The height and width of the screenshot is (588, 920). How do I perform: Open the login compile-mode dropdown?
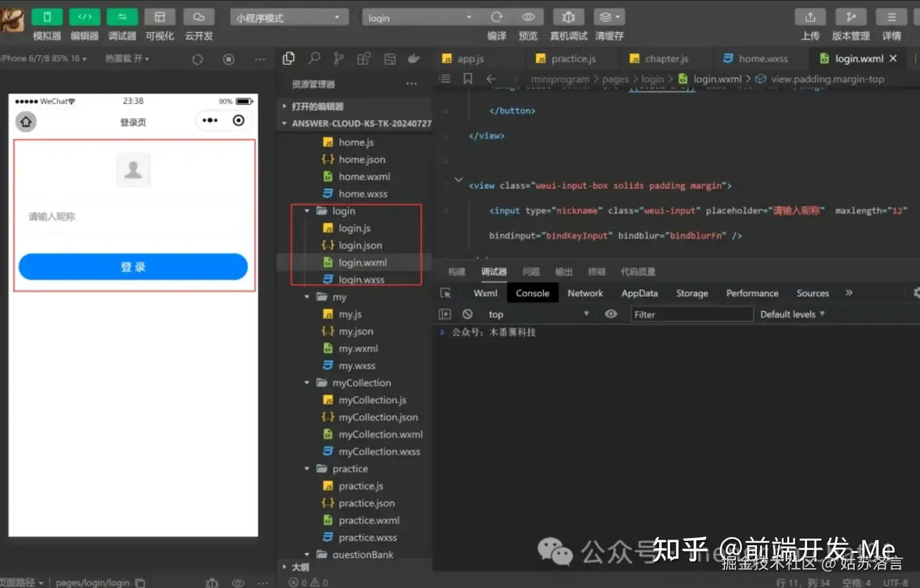(x=421, y=17)
